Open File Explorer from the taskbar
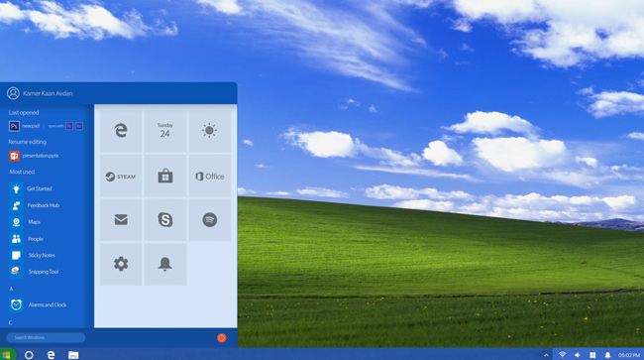The height and width of the screenshot is (360, 644). 73,355
